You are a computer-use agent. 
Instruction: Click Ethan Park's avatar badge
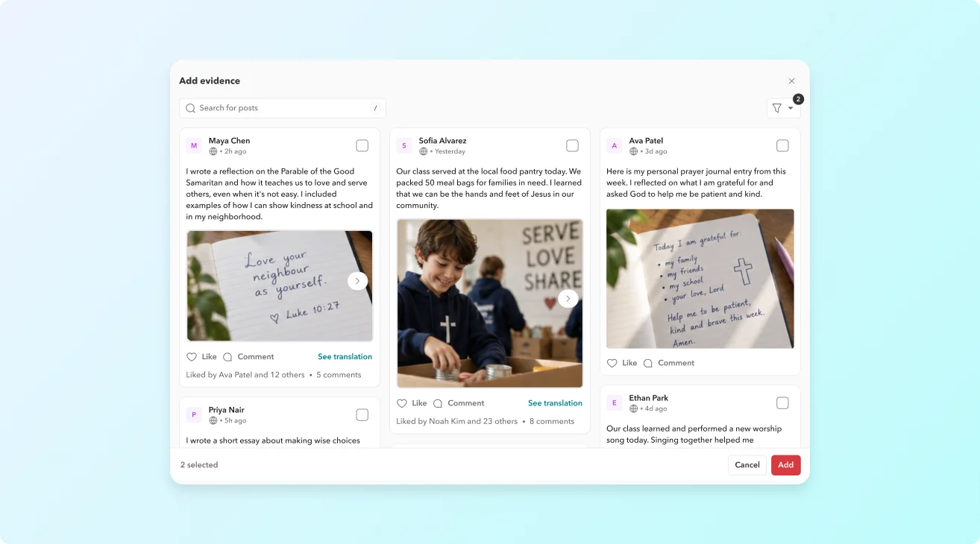pos(615,403)
